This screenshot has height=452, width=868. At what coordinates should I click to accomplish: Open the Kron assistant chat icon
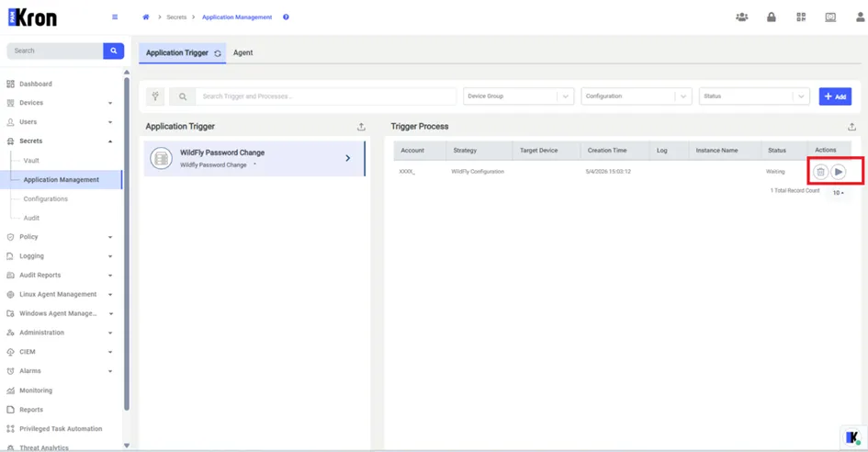[x=853, y=437]
